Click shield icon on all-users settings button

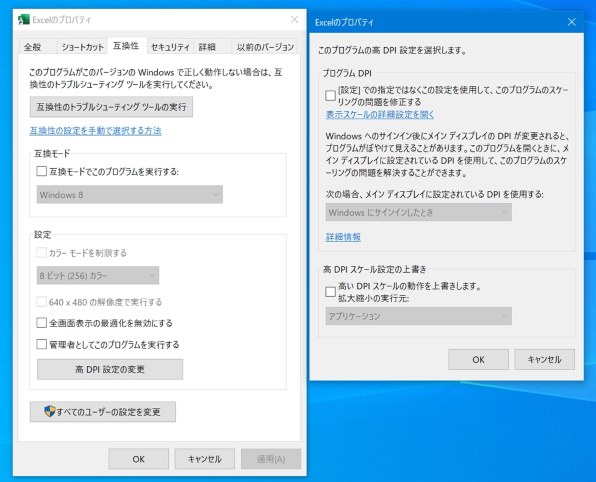click(x=49, y=411)
